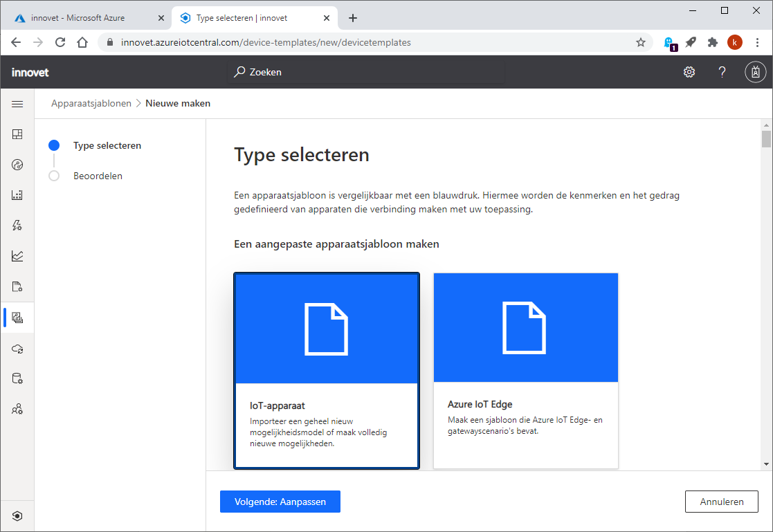Choose the IoT-apparaat template card
773x532 pixels.
[x=327, y=370]
